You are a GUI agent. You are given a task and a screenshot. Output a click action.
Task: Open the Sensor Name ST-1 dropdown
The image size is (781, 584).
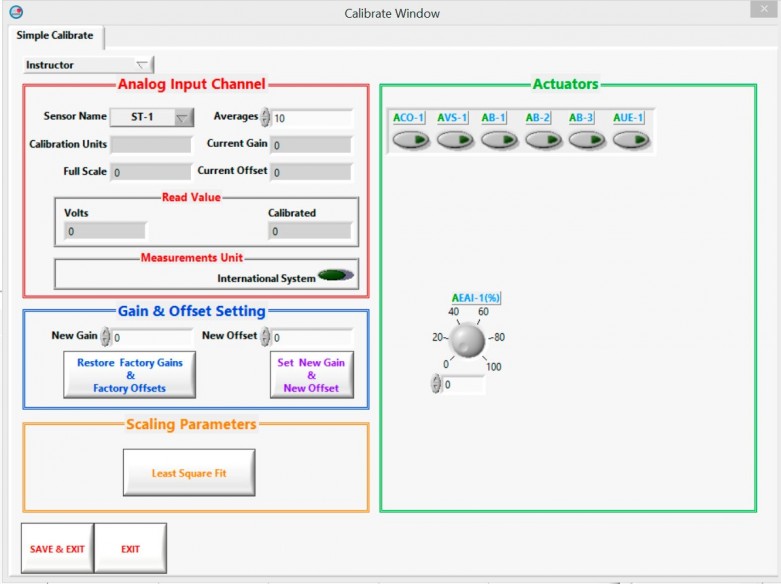click(151, 117)
